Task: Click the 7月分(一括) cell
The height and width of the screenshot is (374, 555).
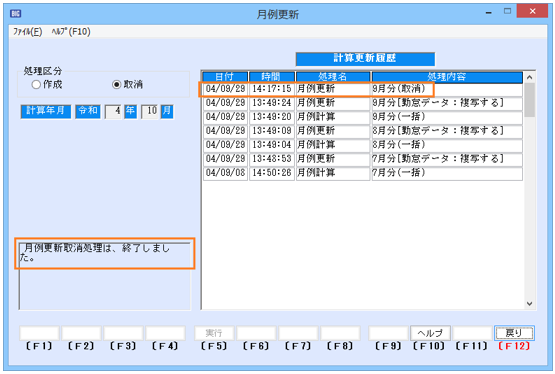Action: tap(447, 173)
